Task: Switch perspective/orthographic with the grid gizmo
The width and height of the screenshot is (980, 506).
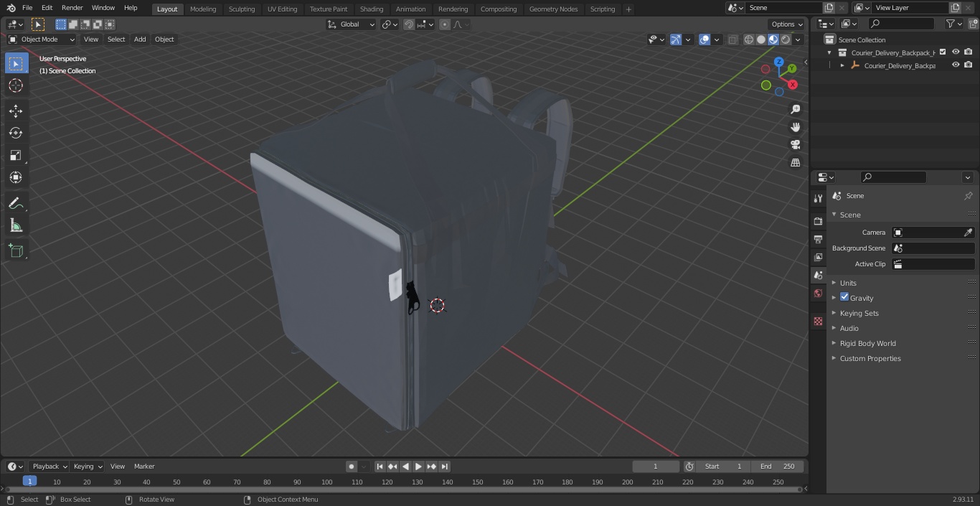Action: tap(795, 163)
